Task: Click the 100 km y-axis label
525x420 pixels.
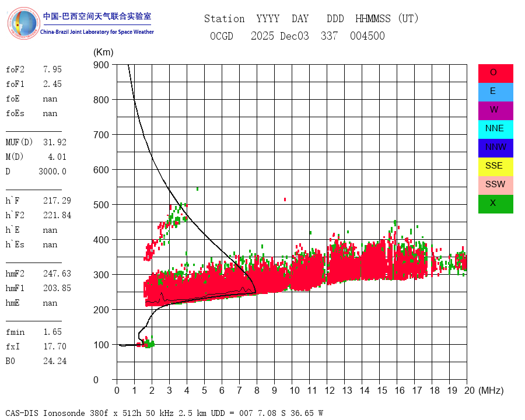Action: pos(101,345)
